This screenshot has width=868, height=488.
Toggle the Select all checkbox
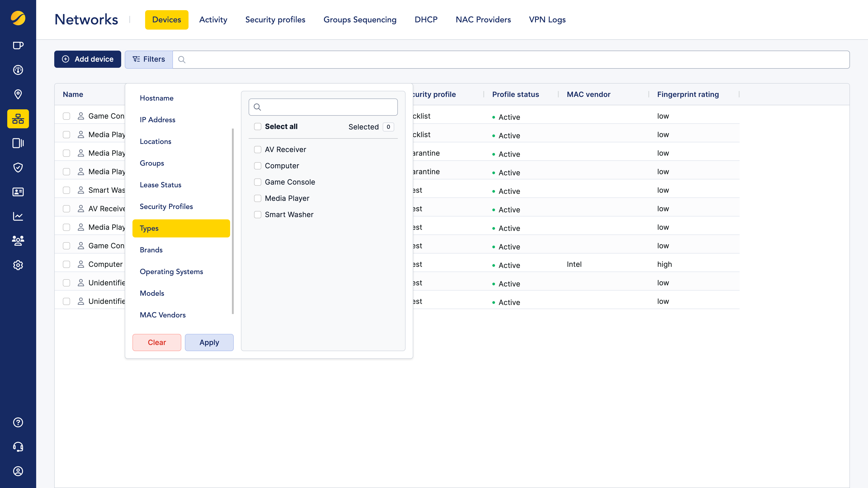257,127
